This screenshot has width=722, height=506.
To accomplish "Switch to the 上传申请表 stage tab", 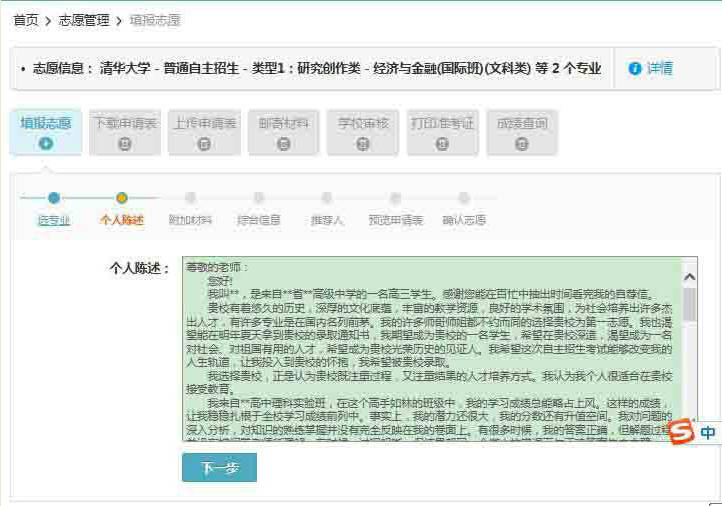I will point(204,132).
